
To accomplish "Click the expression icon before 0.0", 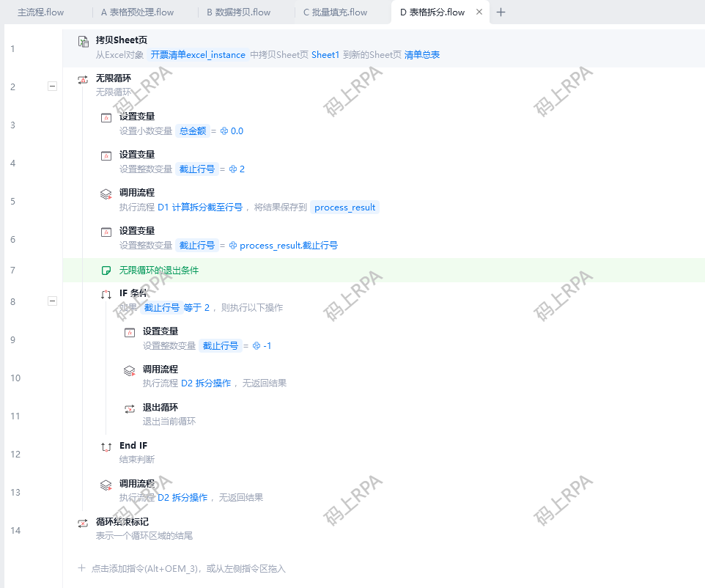I will (x=224, y=131).
